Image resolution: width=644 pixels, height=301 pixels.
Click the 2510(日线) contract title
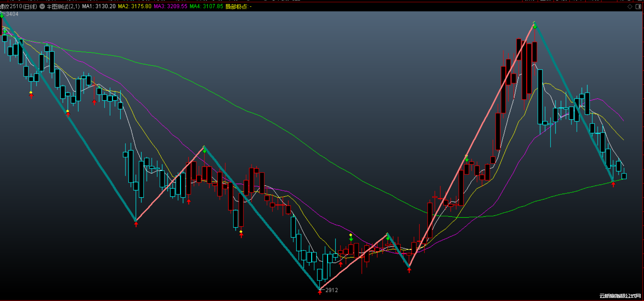[19, 6]
